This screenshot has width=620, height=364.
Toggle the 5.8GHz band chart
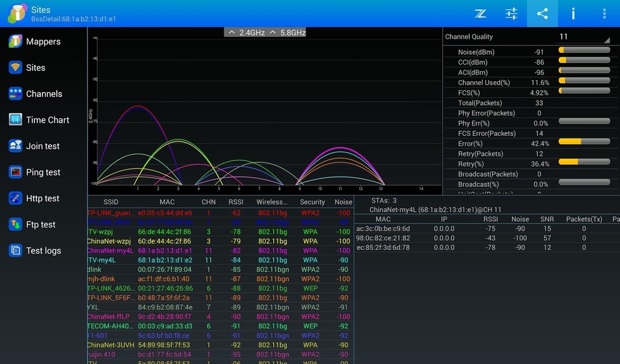coord(287,32)
